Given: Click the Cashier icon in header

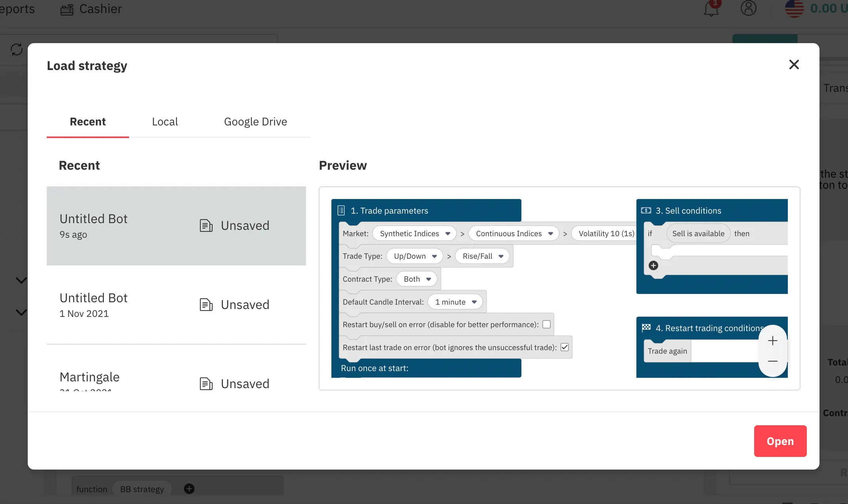Looking at the screenshot, I should tap(67, 9).
